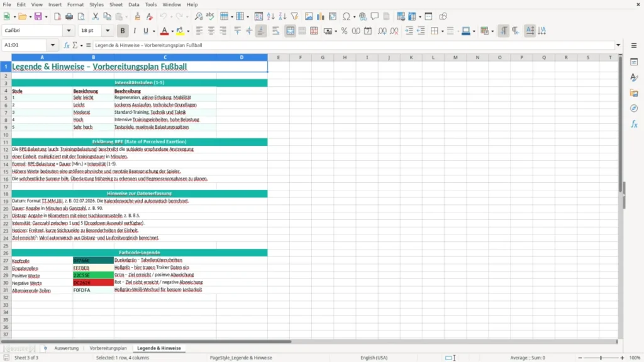Click English (USA) language in status bar
This screenshot has width=644, height=362.
pyautogui.click(x=374, y=358)
